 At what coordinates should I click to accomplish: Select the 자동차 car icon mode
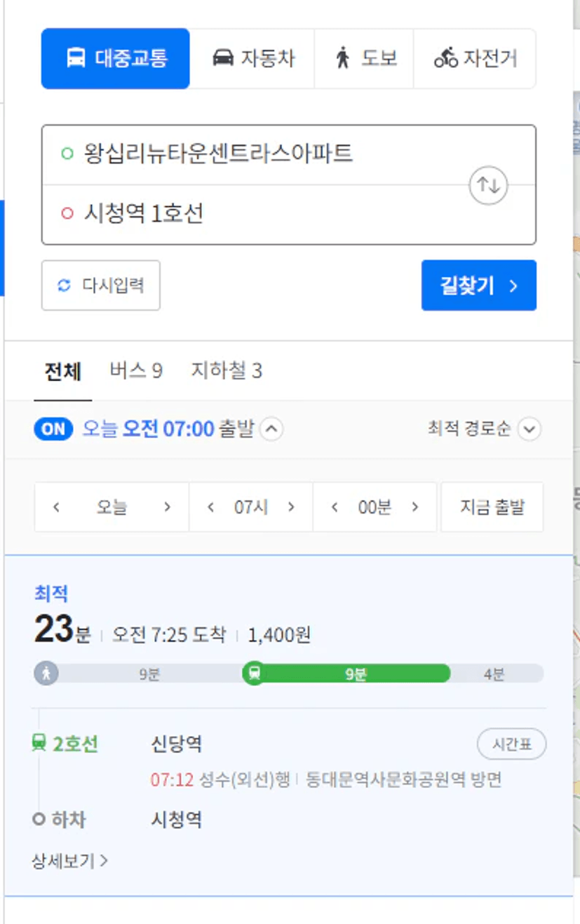point(223,58)
